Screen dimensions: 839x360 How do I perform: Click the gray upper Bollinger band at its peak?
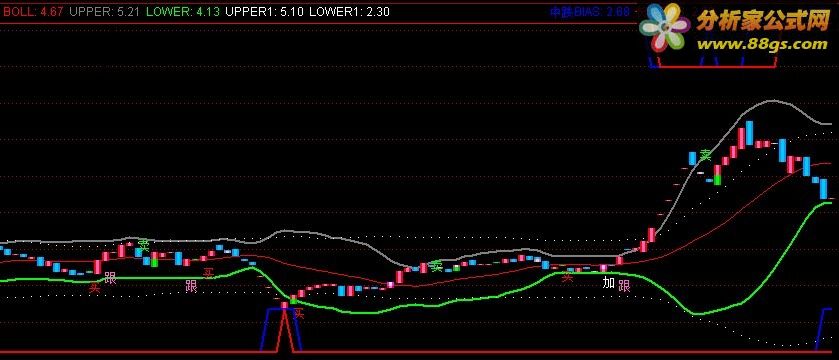coord(772,101)
